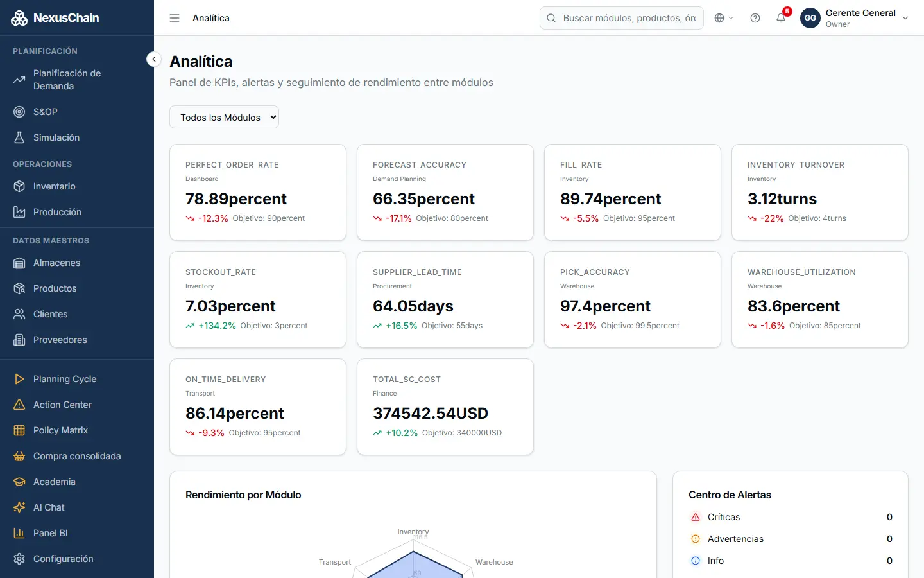Open the Inventario menu item
This screenshot has width=924, height=578.
pyautogui.click(x=77, y=186)
